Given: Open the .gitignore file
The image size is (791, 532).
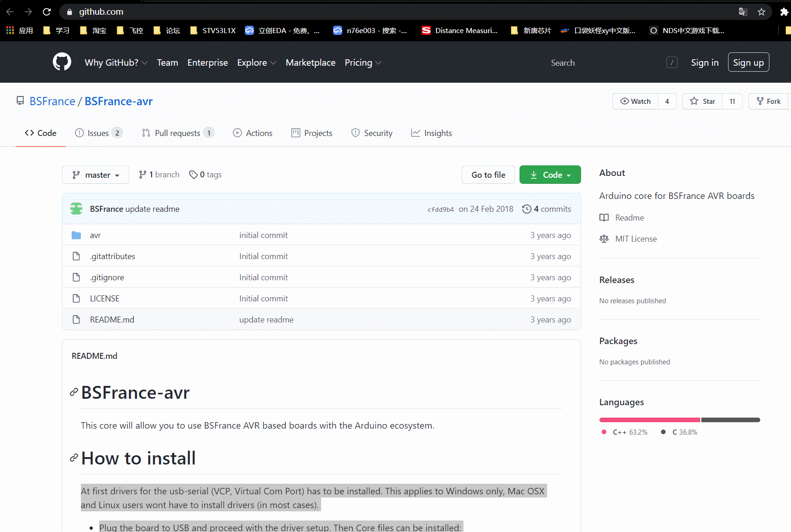Looking at the screenshot, I should [x=107, y=277].
